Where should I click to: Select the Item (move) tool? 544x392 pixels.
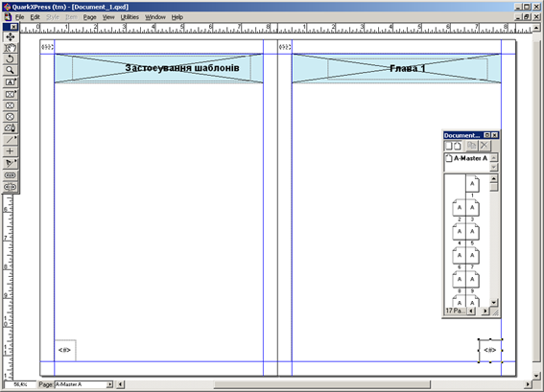tap(10, 36)
